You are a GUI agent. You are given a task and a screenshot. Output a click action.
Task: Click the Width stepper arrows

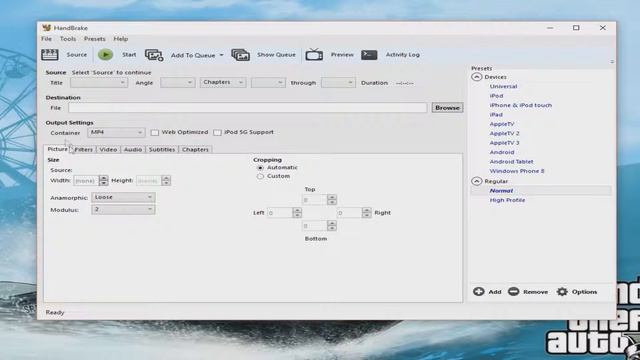pos(104,180)
